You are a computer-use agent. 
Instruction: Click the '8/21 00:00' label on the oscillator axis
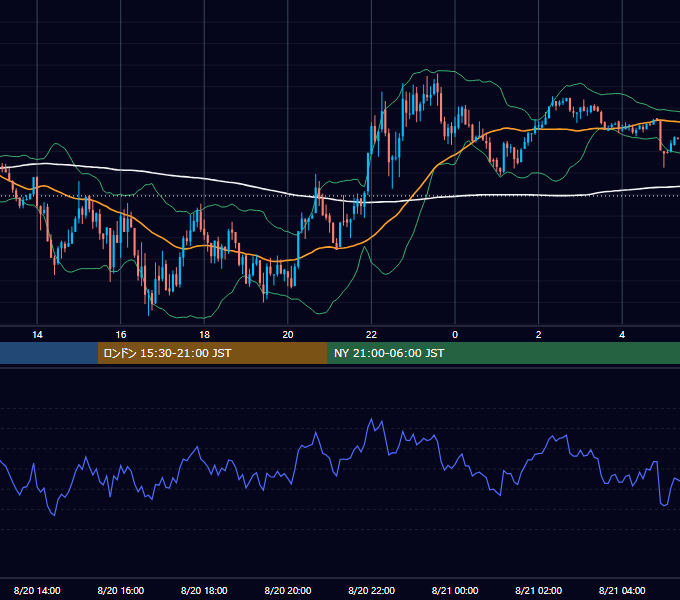point(455,591)
